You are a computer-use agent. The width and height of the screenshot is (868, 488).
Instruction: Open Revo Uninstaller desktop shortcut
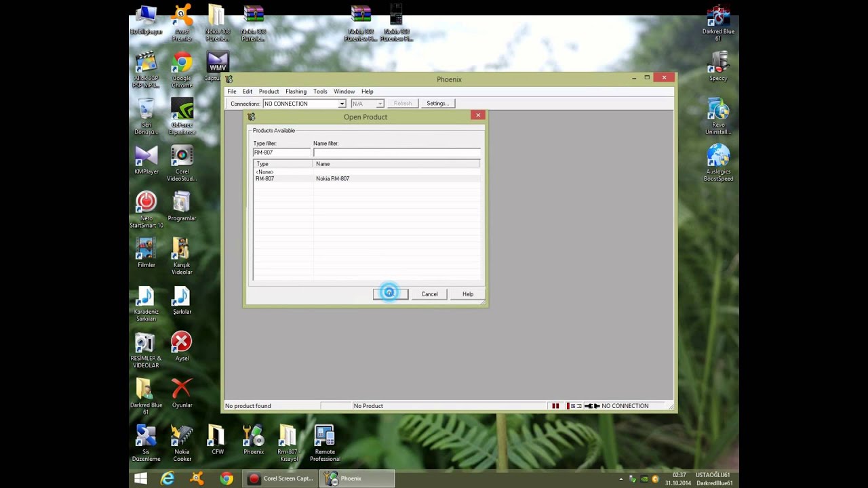click(718, 117)
